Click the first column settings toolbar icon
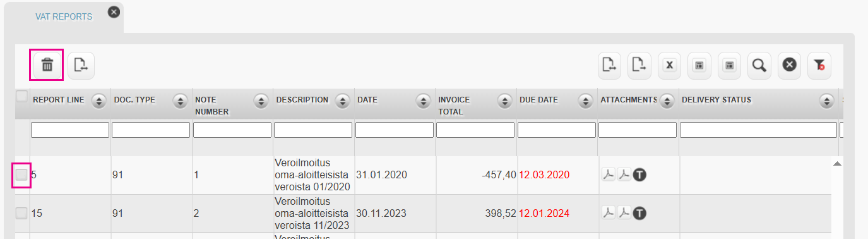868x239 pixels. (699, 65)
